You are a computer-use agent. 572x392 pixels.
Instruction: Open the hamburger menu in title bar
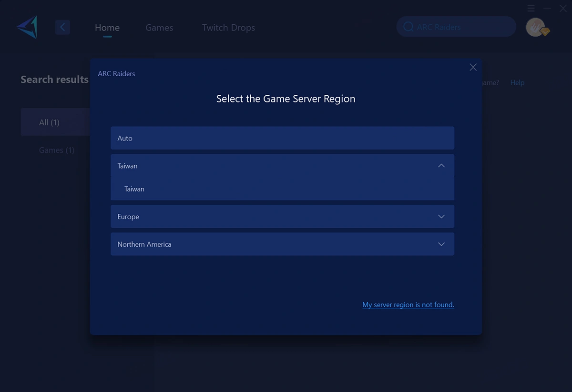coord(531,9)
